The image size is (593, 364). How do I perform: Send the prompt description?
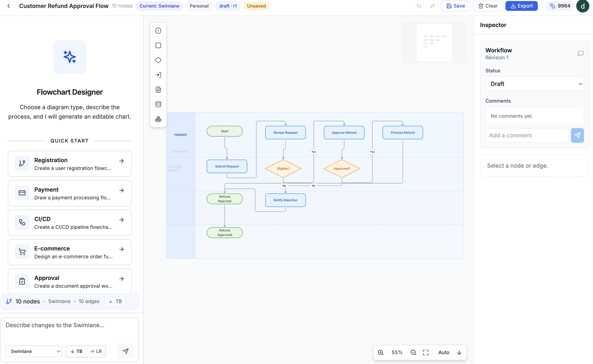[125, 351]
